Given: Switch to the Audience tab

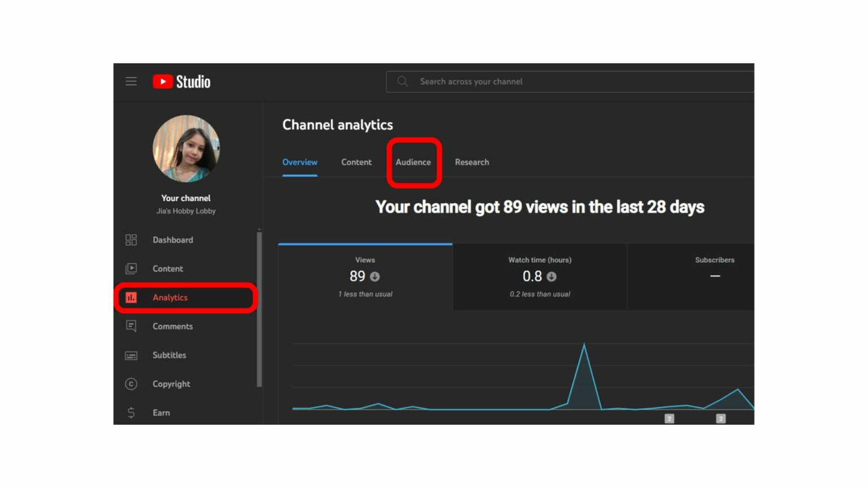Looking at the screenshot, I should [414, 162].
